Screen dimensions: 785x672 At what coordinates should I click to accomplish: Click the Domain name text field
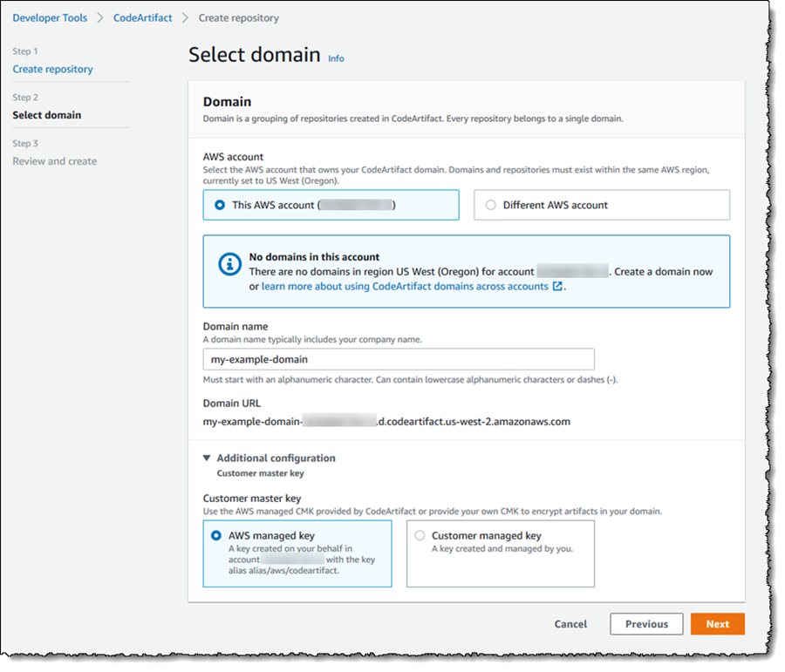click(x=398, y=359)
